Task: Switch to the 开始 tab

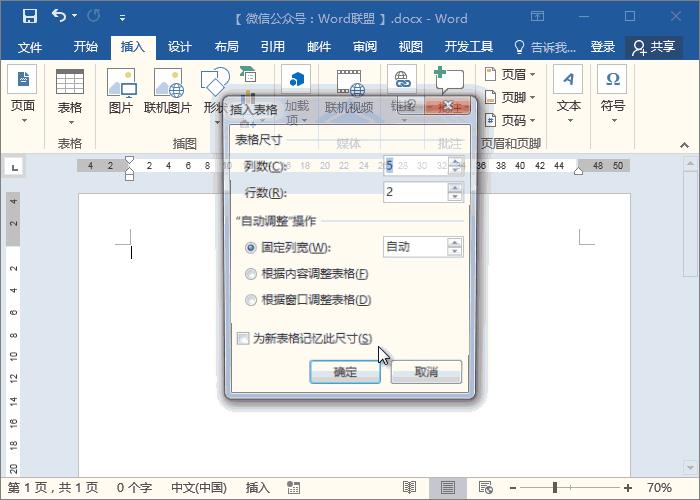Action: coord(85,47)
